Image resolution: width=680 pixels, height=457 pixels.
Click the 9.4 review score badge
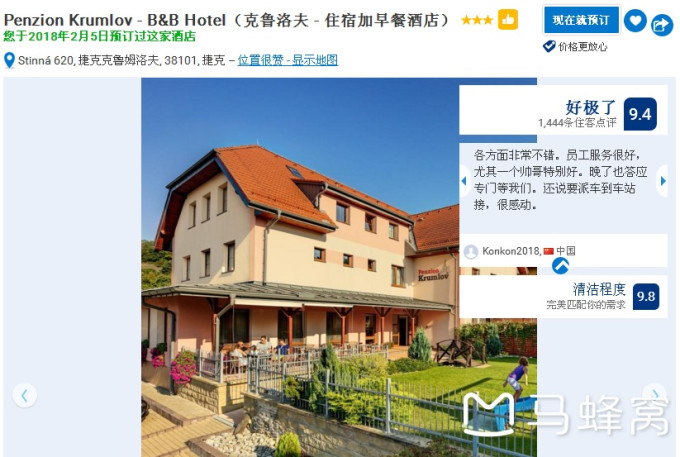pos(640,114)
